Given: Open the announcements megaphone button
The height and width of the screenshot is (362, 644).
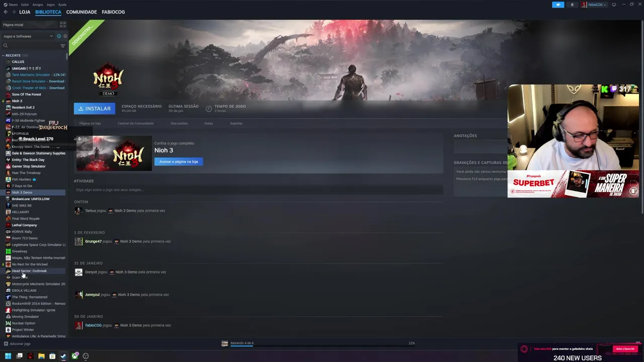Looking at the screenshot, I should (x=558, y=5).
